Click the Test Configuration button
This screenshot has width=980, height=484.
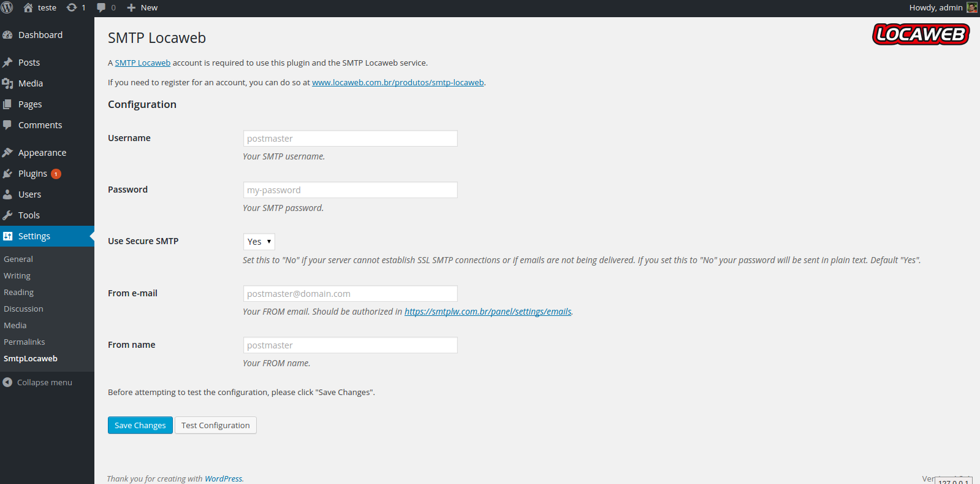216,425
